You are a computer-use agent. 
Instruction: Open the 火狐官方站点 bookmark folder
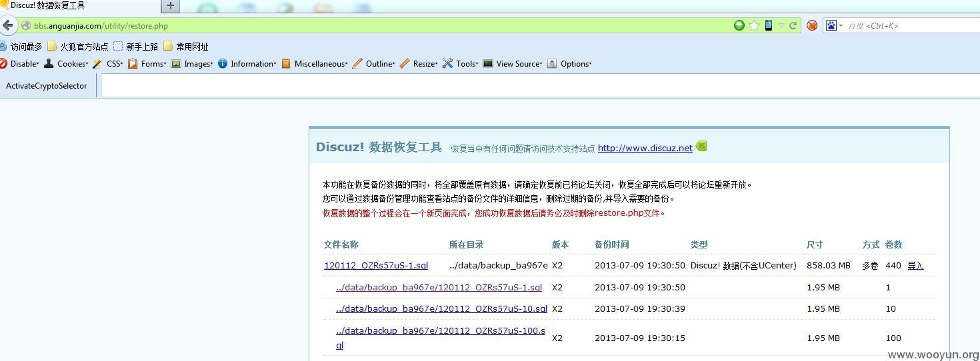pos(77,47)
